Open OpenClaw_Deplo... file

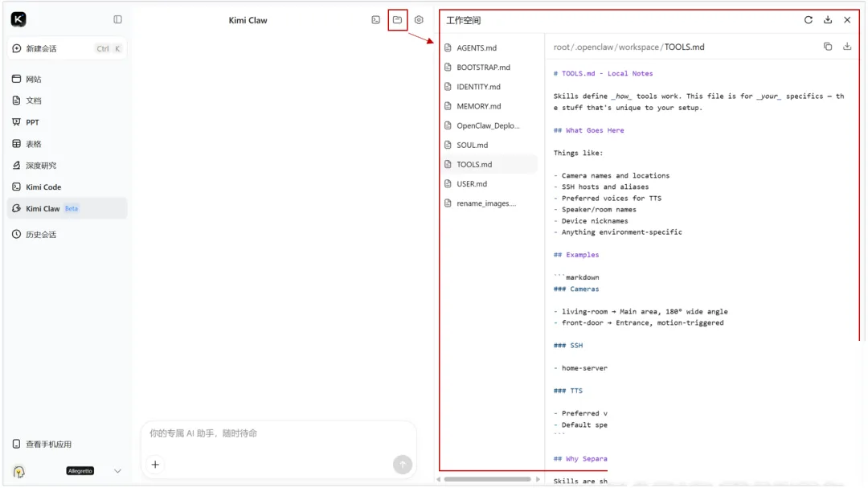489,125
